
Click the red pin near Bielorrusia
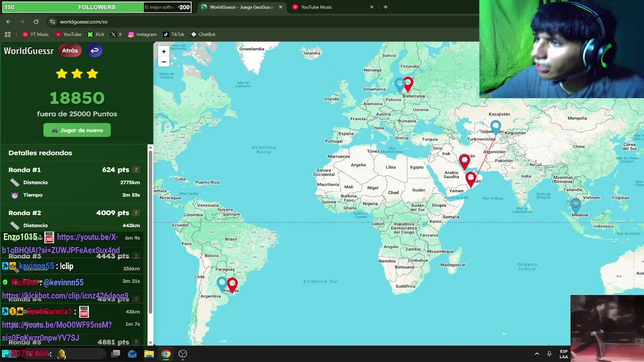click(408, 83)
